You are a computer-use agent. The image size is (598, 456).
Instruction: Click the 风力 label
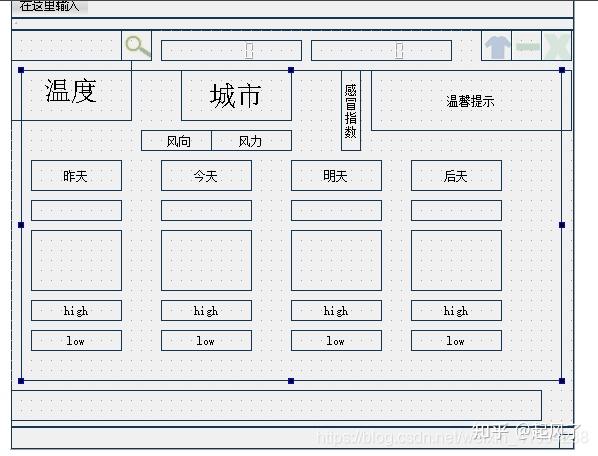coord(252,141)
